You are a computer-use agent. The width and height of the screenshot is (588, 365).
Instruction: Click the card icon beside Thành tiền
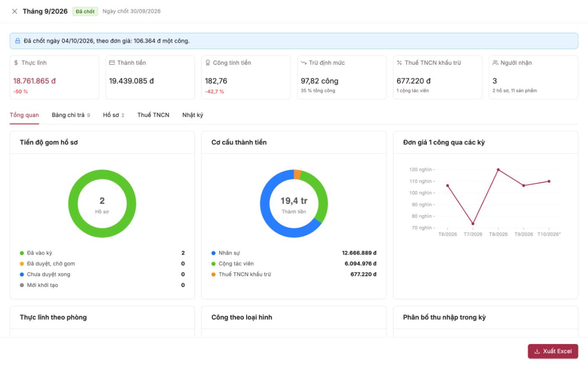pyautogui.click(x=112, y=63)
